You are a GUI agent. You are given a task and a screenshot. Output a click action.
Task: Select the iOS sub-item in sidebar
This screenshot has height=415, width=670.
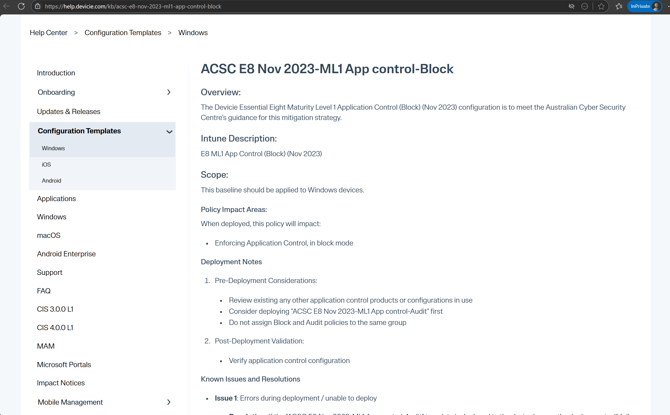pos(46,165)
